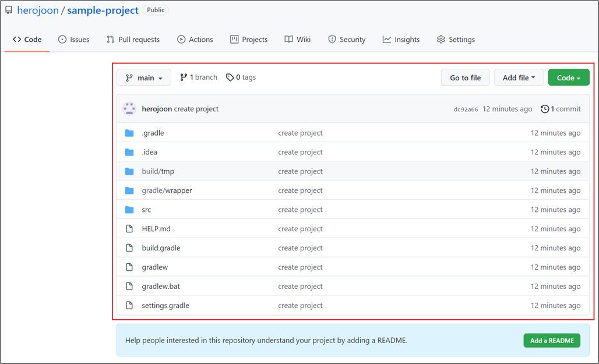Click the .gradle folder icon
This screenshot has height=364, width=599.
point(129,133)
